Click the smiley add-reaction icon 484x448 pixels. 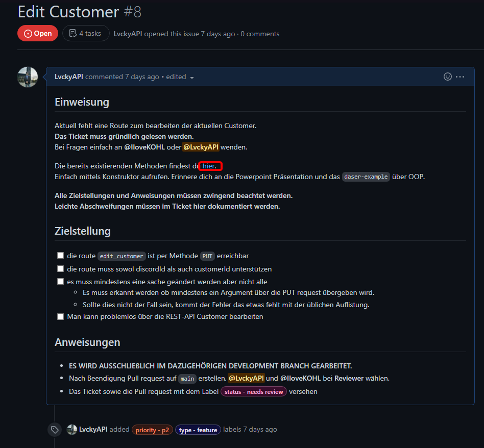448,77
